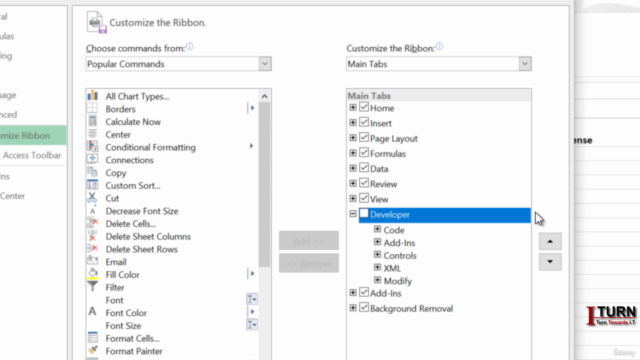Image resolution: width=640 pixels, height=360 pixels.
Task: Expand the XML group
Action: coord(377,267)
